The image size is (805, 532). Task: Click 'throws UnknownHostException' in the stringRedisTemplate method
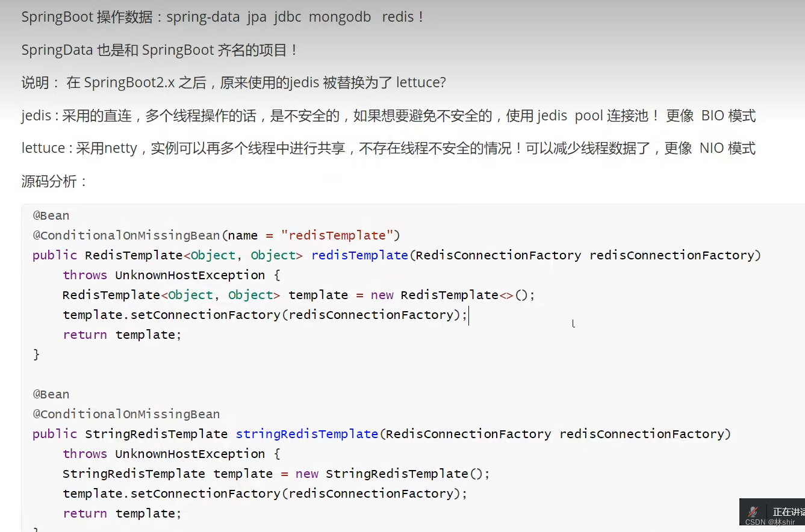(x=164, y=454)
